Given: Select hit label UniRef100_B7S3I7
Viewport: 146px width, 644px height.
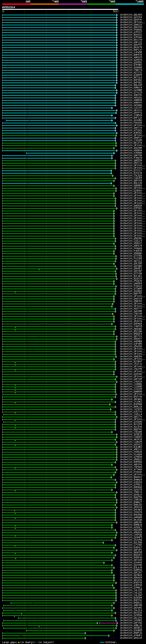Looking at the screenshot, I should point(131,170).
